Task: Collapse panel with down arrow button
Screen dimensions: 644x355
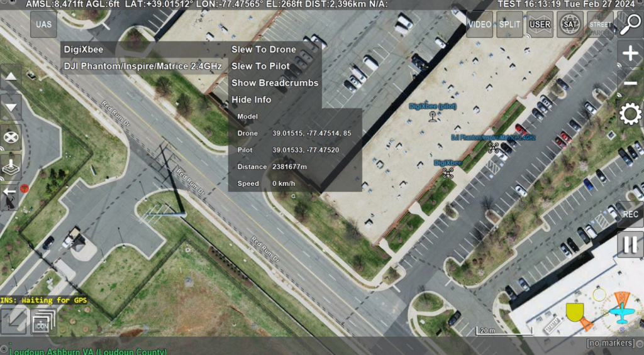Action: point(11,107)
